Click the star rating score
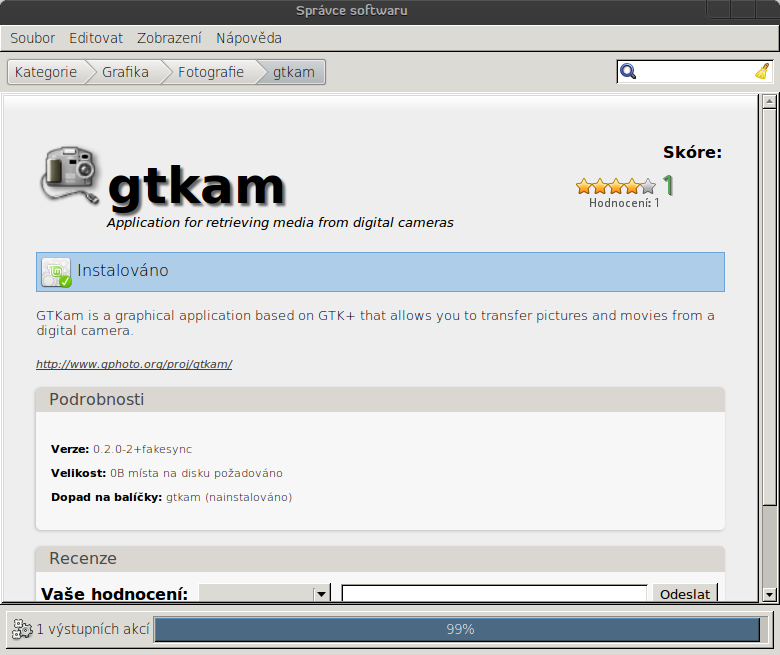The height and width of the screenshot is (655, 780). [616, 187]
